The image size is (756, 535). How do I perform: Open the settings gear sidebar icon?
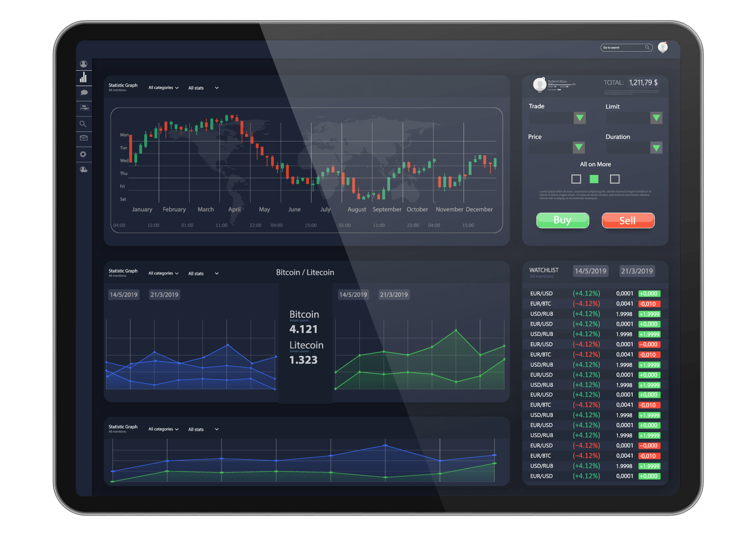[x=83, y=154]
